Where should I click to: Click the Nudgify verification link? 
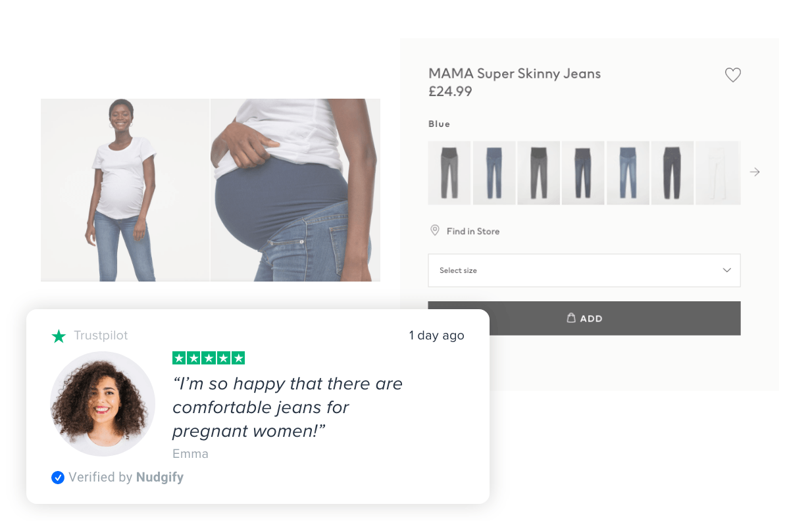pos(159,478)
